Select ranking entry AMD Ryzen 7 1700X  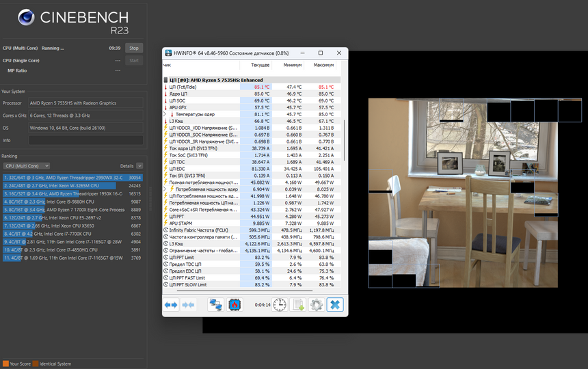point(72,210)
